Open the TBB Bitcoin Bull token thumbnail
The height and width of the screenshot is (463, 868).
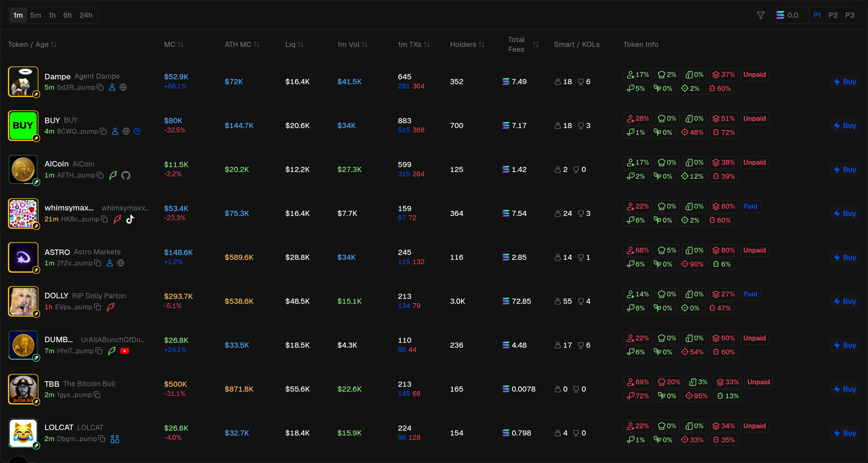(x=23, y=389)
